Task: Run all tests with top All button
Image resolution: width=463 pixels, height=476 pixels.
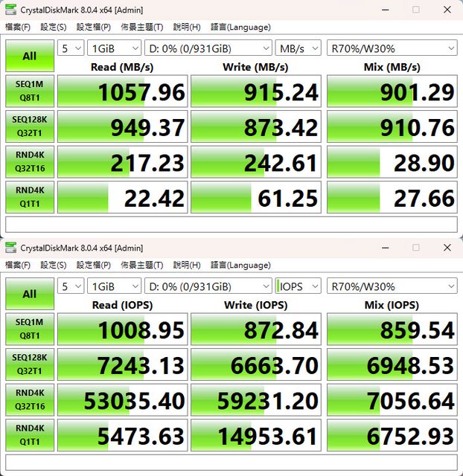Action: tap(29, 56)
